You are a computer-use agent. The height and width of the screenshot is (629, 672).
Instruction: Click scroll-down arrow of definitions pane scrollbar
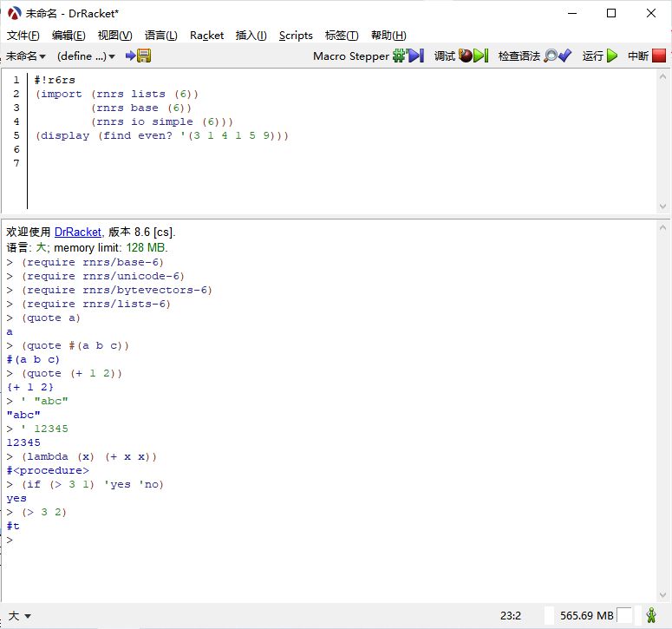(663, 206)
